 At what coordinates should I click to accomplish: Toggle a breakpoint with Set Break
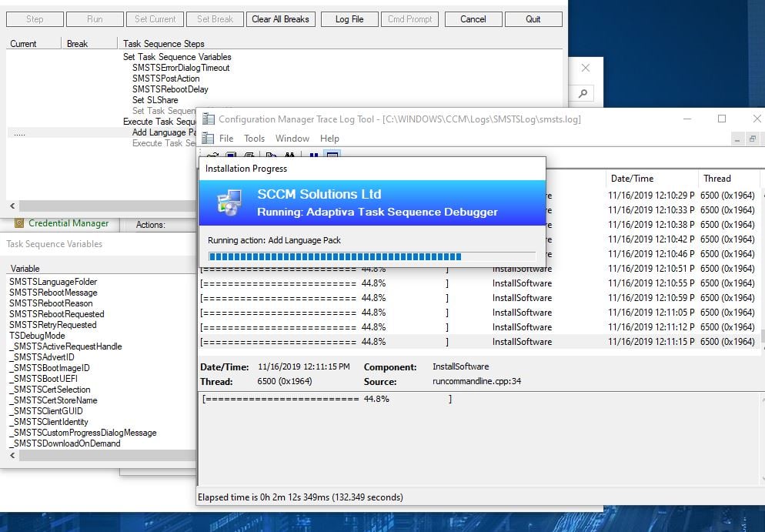(215, 18)
